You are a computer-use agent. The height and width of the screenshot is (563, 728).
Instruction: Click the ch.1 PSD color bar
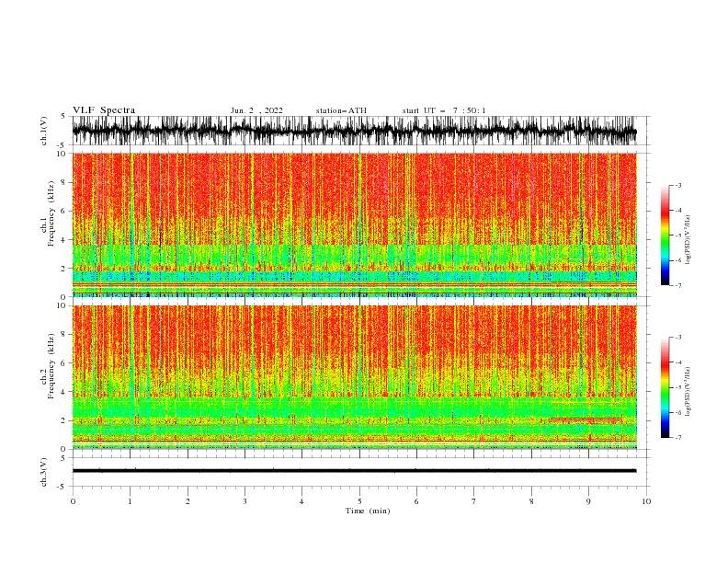[665, 236]
